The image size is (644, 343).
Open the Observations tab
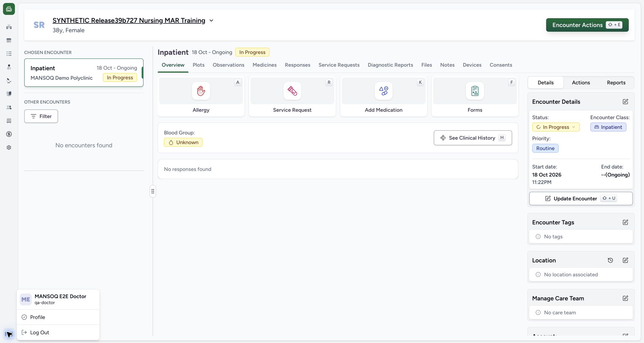click(228, 65)
